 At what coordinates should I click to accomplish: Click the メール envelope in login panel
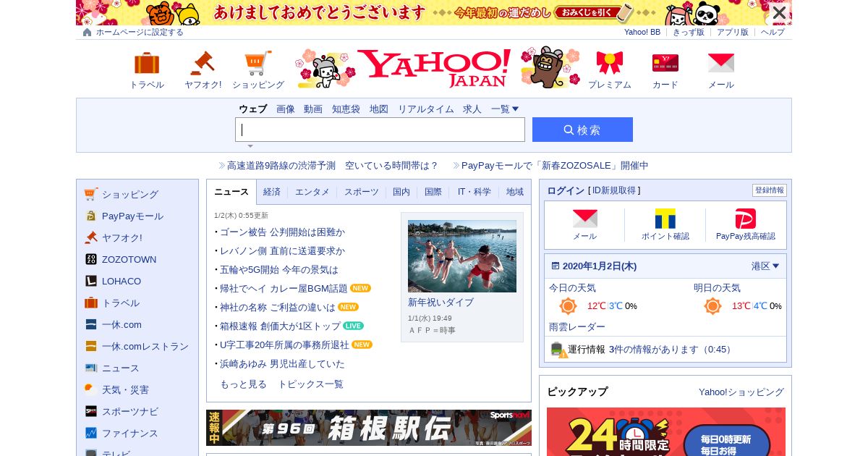click(585, 219)
